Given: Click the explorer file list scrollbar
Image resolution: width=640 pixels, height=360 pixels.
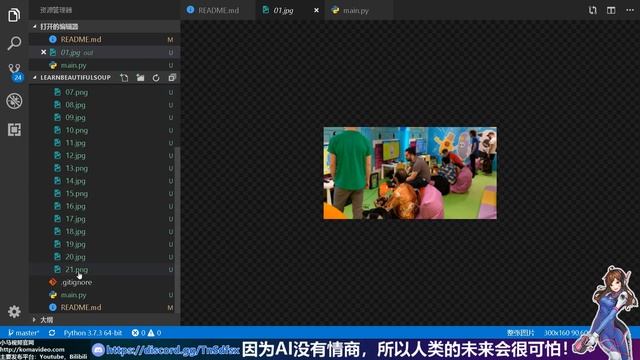Looking at the screenshot, I should (x=178, y=230).
